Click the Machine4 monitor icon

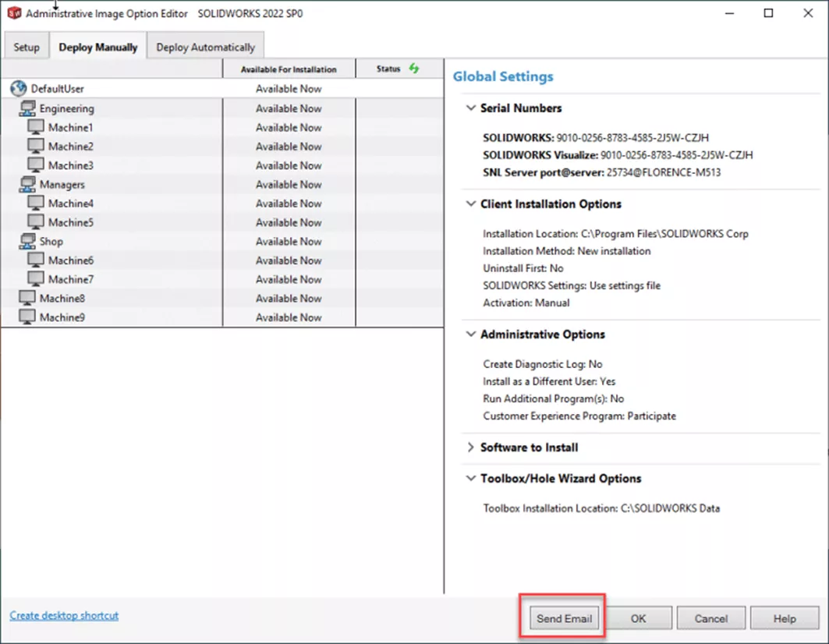click(36, 203)
